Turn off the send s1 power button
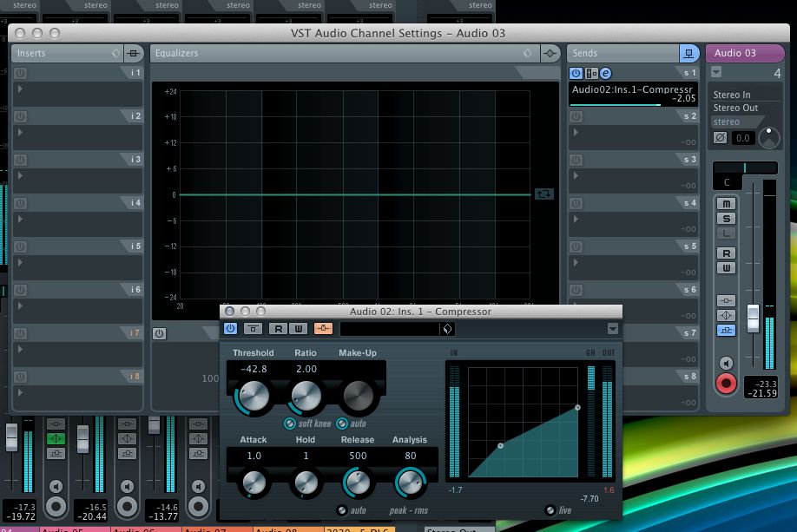Viewport: 797px width, 532px height. click(x=576, y=73)
